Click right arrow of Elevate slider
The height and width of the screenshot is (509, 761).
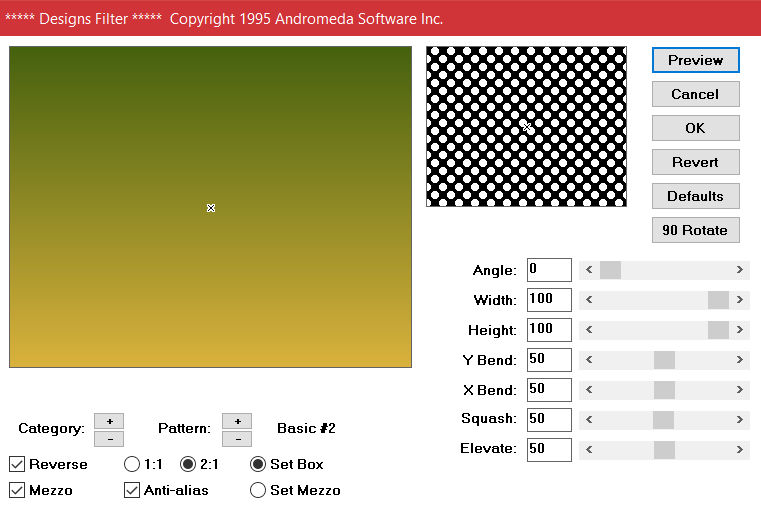(x=740, y=450)
